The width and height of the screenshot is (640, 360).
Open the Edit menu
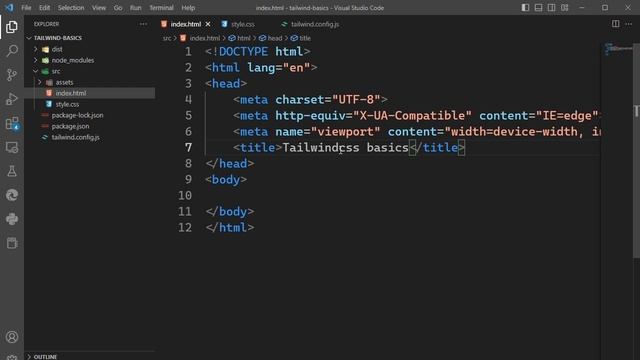coord(44,8)
